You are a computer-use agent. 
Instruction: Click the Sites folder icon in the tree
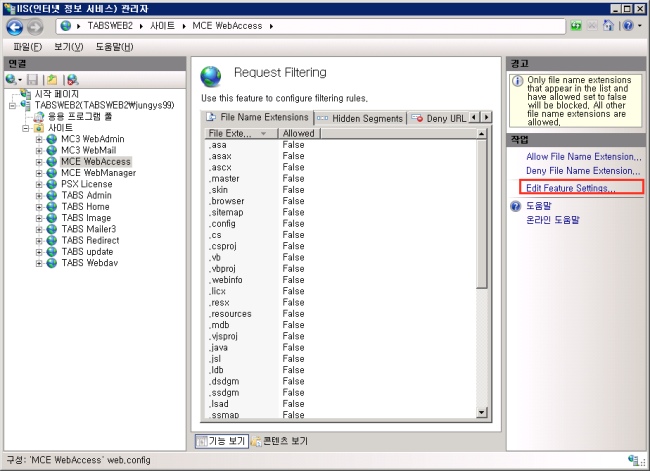(x=39, y=128)
